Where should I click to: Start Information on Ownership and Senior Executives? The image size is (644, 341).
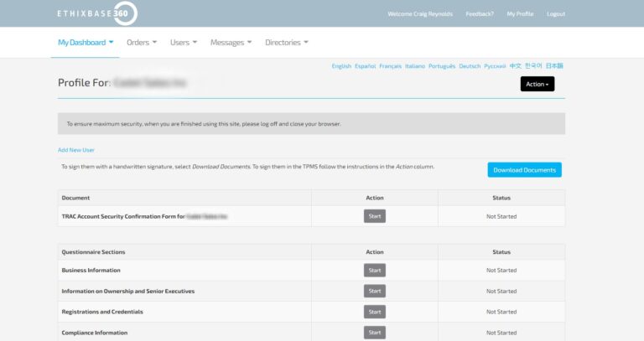click(375, 292)
